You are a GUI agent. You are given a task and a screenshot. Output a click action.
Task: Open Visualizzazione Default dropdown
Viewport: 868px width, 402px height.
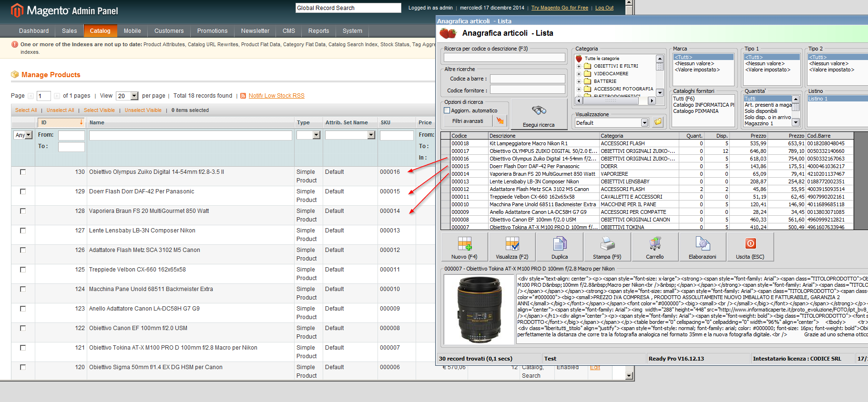(x=644, y=123)
